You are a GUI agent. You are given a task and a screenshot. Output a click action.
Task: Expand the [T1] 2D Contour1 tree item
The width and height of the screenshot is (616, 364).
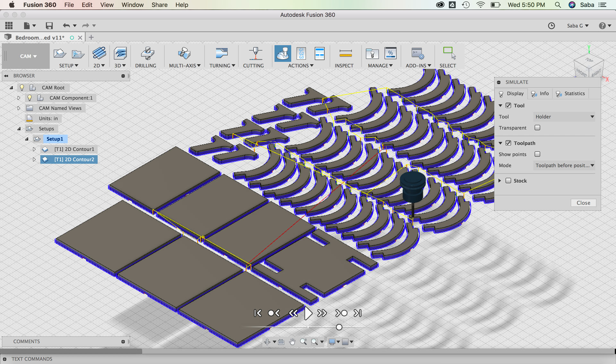(34, 149)
